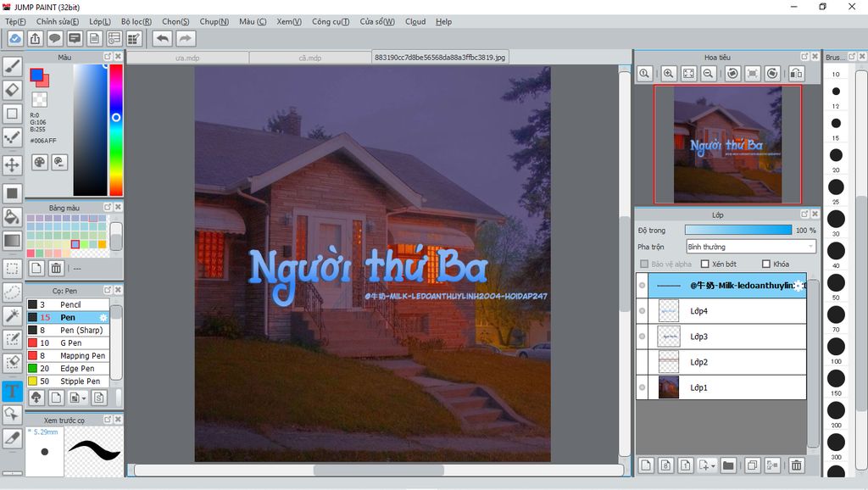This screenshot has width=868, height=490.
Task: Select the Lasso selection tool
Action: 12,292
